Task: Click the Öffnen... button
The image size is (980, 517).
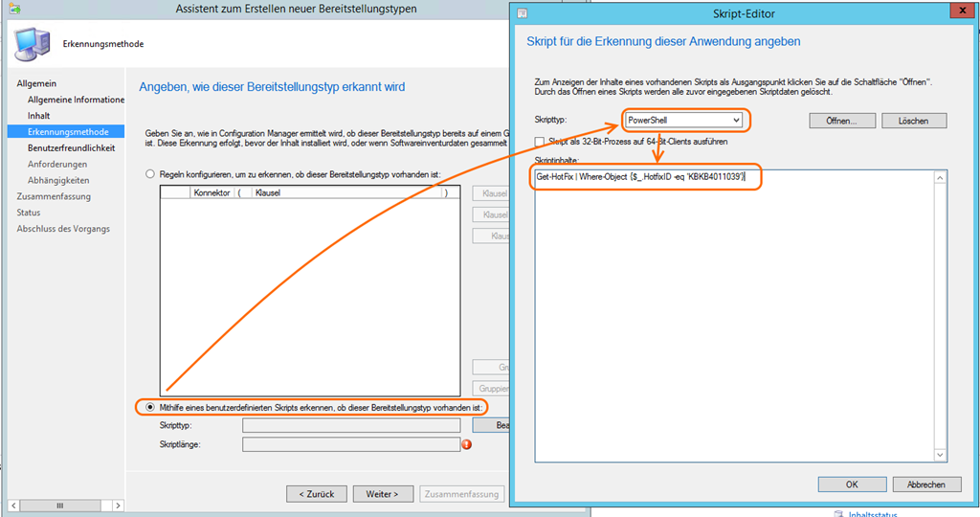Action: point(841,121)
